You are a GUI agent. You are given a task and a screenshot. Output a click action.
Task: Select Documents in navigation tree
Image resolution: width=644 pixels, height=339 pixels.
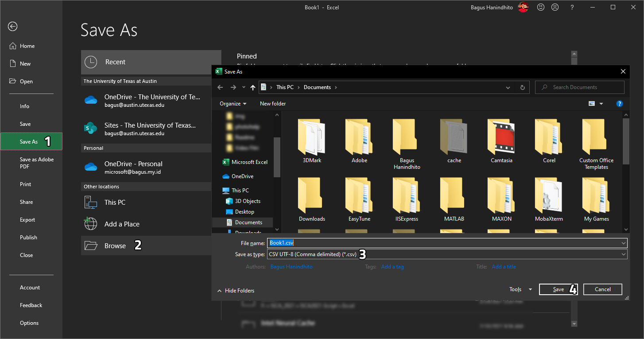(x=244, y=222)
